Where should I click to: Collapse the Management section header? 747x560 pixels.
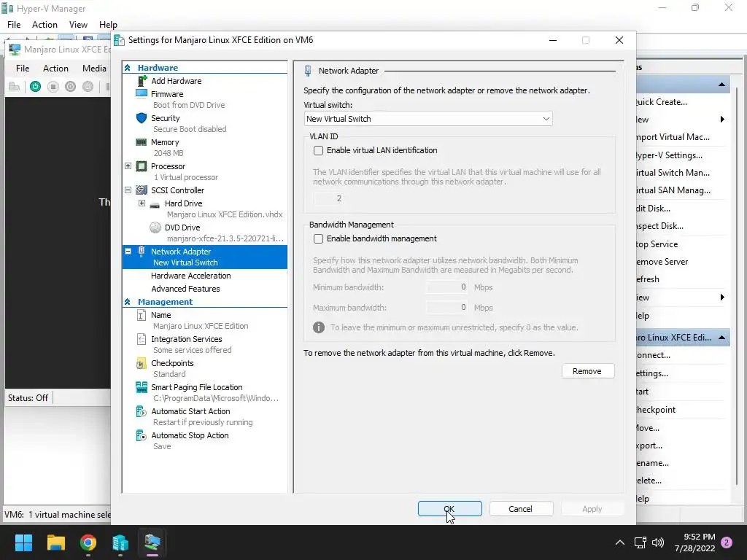[127, 301]
